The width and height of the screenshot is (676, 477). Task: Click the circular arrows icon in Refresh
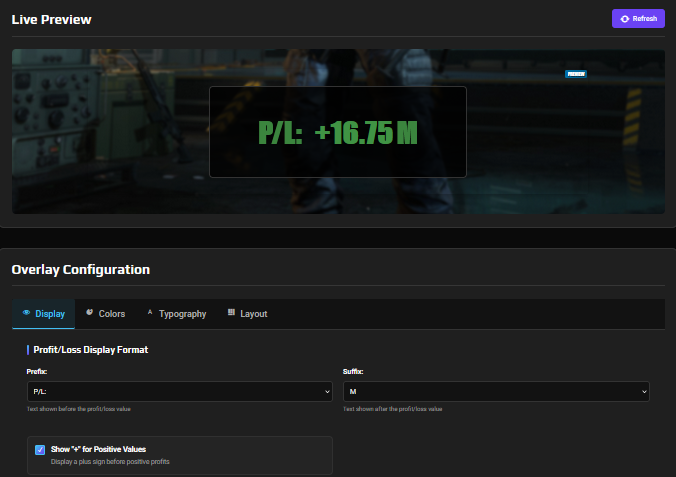click(625, 19)
